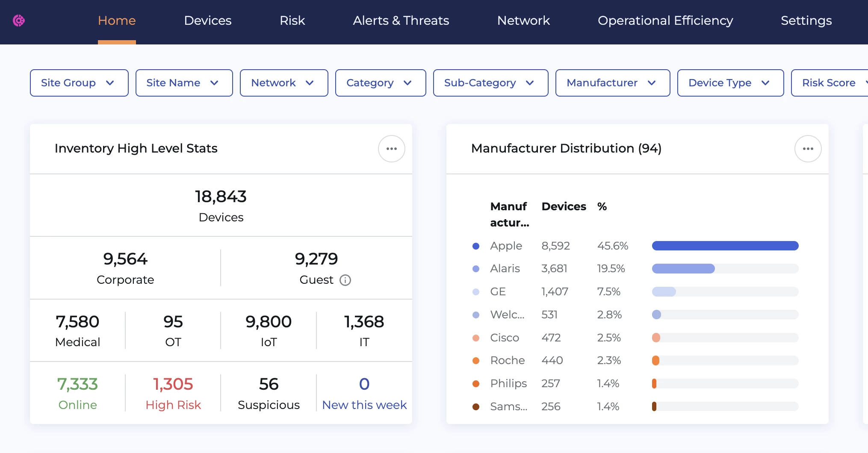Image resolution: width=868 pixels, height=453 pixels.
Task: Select the Medical devices count
Action: click(x=77, y=330)
